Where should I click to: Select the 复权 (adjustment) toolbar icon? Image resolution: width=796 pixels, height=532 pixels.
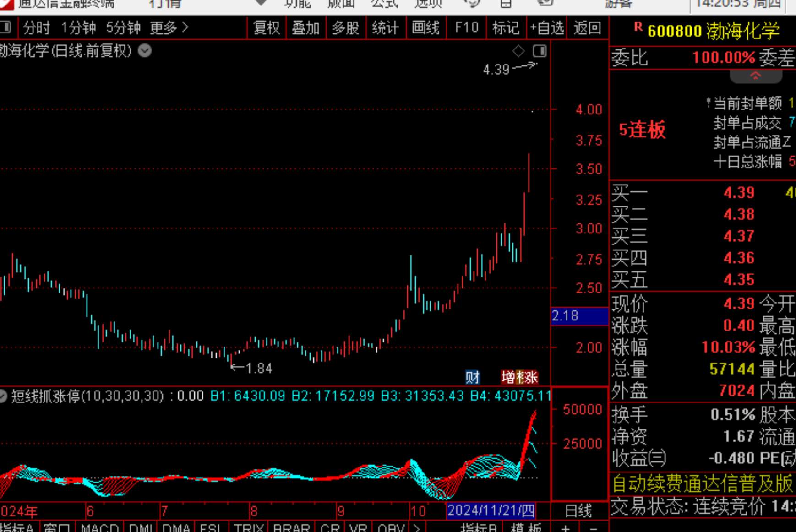[x=266, y=28]
